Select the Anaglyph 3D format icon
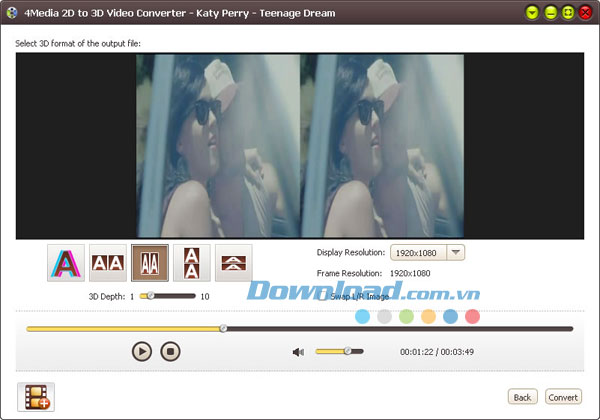This screenshot has height=420, width=600. click(x=66, y=263)
